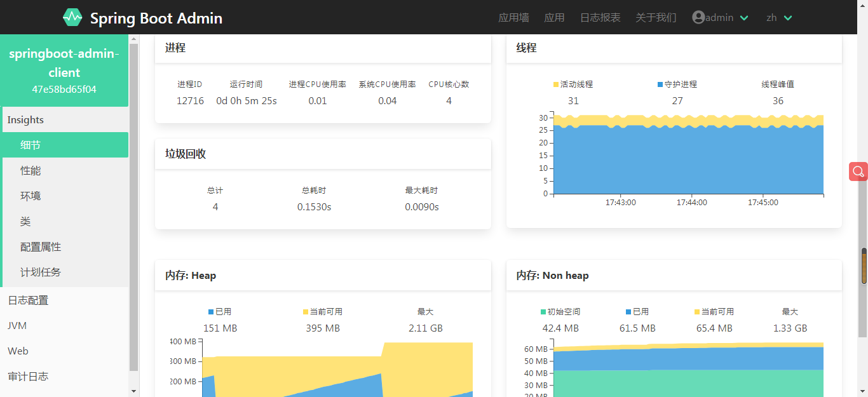Click the admin user avatar icon
The height and width of the screenshot is (397, 868).
click(x=698, y=17)
